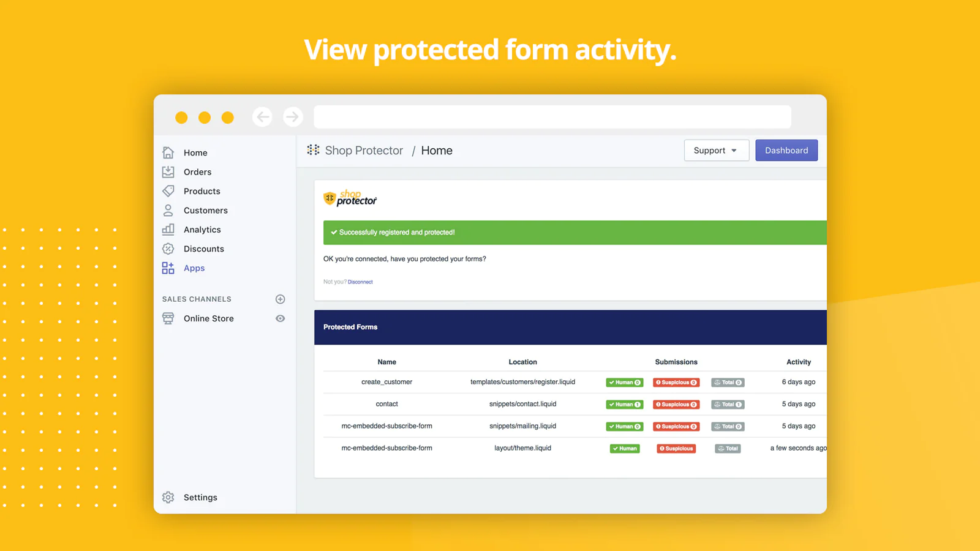Click 'a few seconds ago' activity cell

pos(799,448)
